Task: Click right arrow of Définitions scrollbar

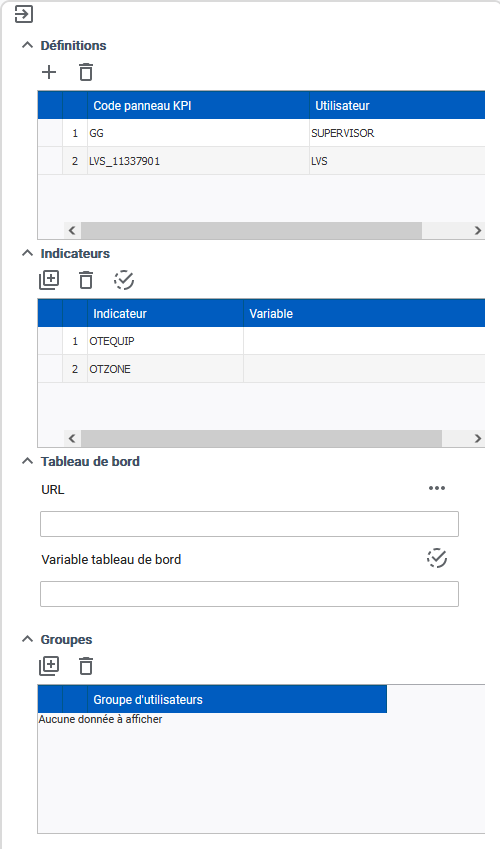Action: [x=478, y=230]
